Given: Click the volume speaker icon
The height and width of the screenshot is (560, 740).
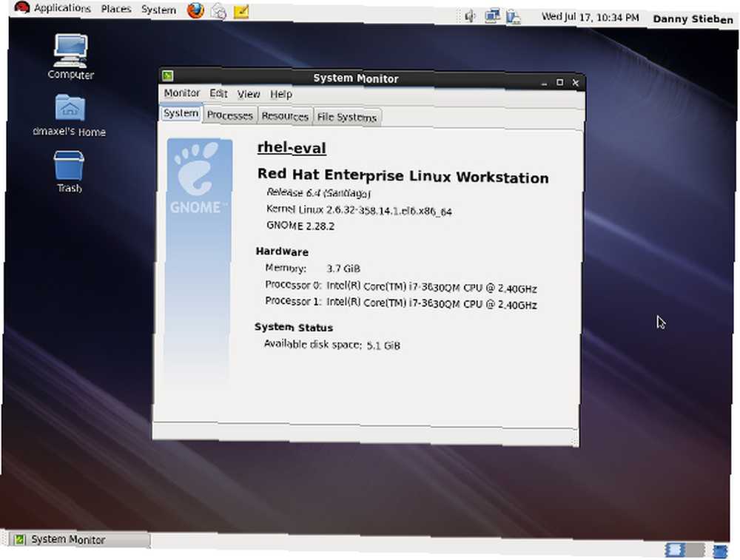Looking at the screenshot, I should [470, 16].
